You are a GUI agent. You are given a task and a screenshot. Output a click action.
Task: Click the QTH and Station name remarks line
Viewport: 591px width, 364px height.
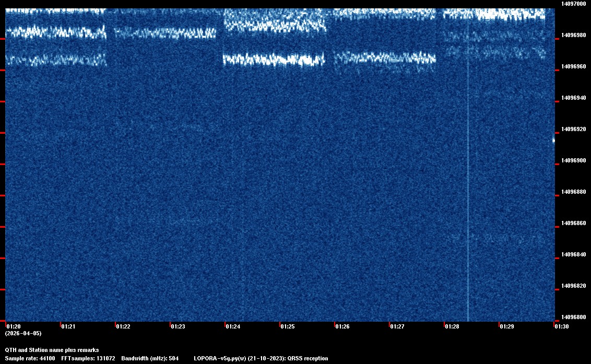coord(52,350)
